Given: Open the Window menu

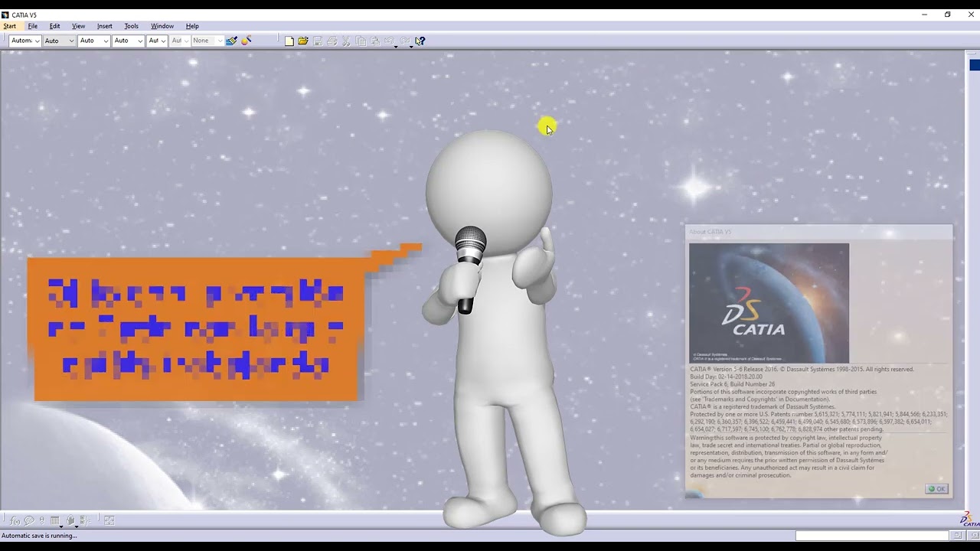Looking at the screenshot, I should pos(162,26).
